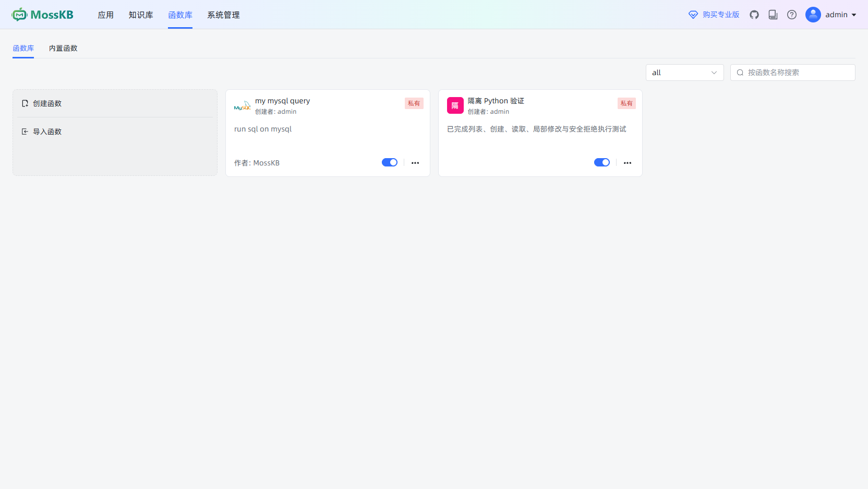This screenshot has height=489, width=868.
Task: Disable the my mysql query function toggle
Action: 390,162
